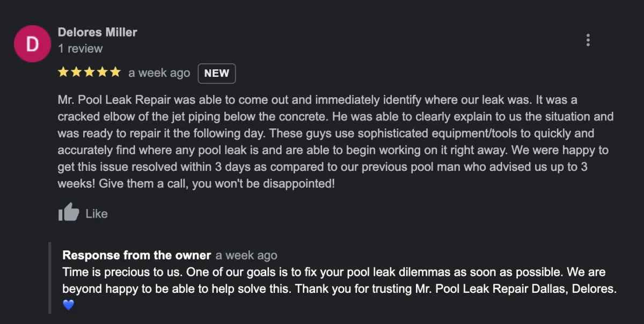644x324 pixels.
Task: Select the third star in the rating
Action: coord(89,73)
